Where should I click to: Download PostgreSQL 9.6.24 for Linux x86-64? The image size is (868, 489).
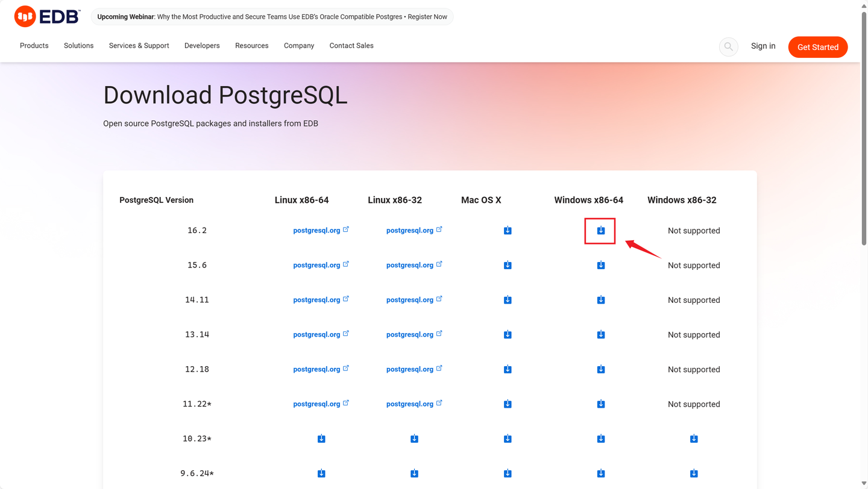(x=321, y=473)
